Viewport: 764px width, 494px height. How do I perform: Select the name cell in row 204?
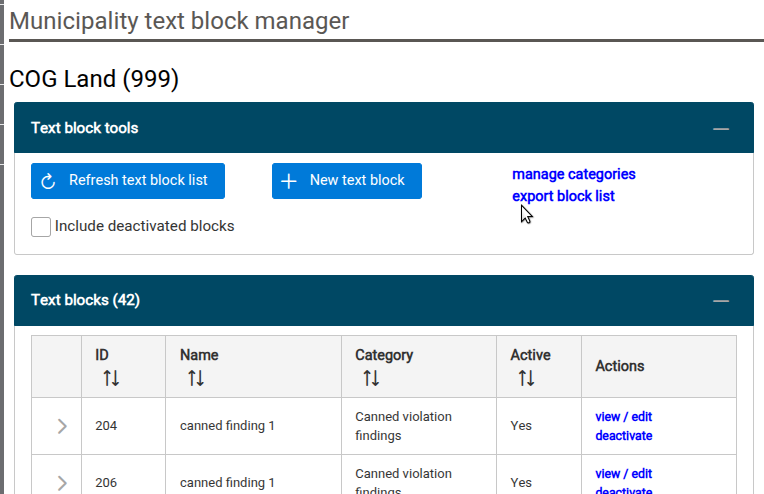(x=253, y=426)
